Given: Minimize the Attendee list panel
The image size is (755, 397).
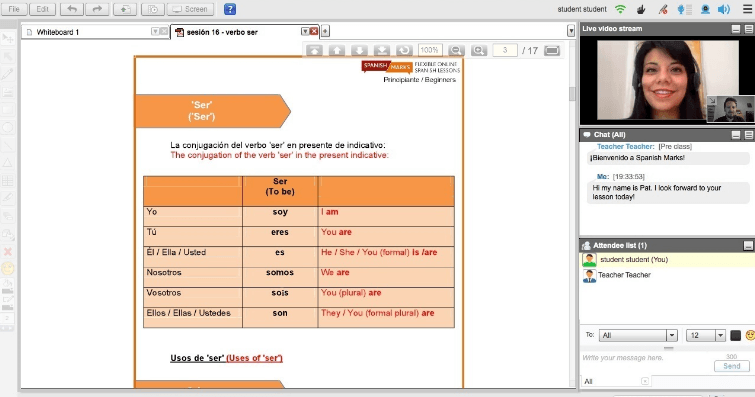Looking at the screenshot, I should [748, 246].
